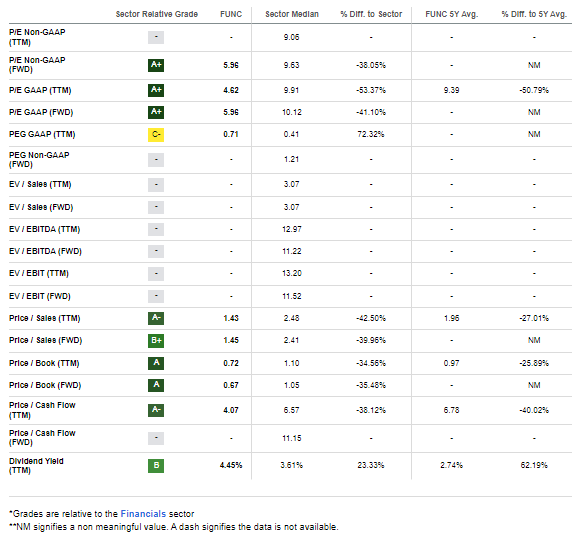Select the Price / Book (TTM) row label
583x539 pixels.
coord(44,363)
